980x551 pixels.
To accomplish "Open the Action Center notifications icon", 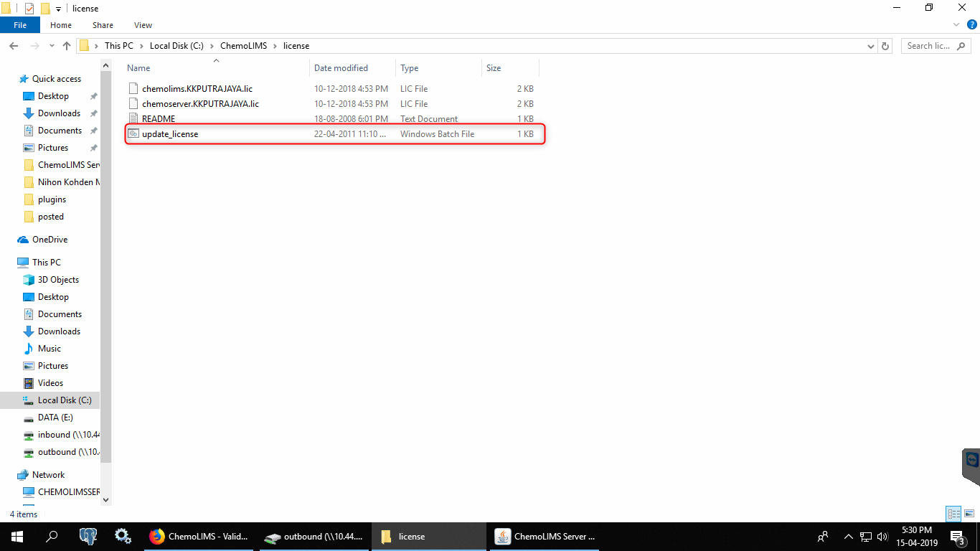I will [957, 536].
